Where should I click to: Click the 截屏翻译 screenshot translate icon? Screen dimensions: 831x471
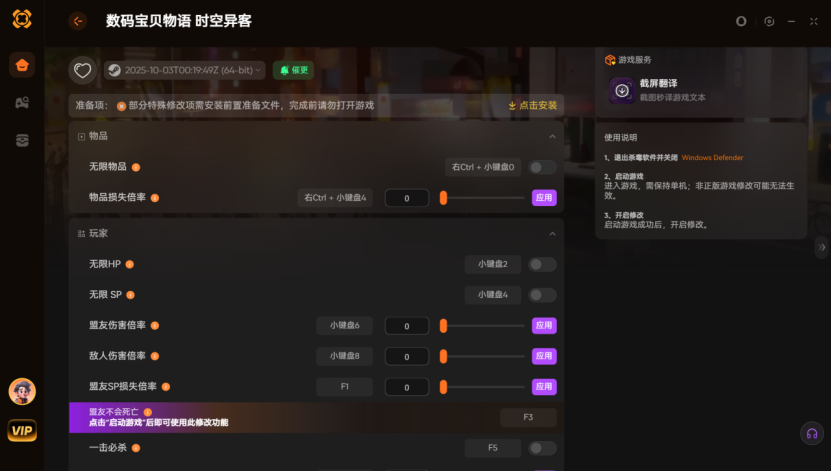pyautogui.click(x=622, y=91)
